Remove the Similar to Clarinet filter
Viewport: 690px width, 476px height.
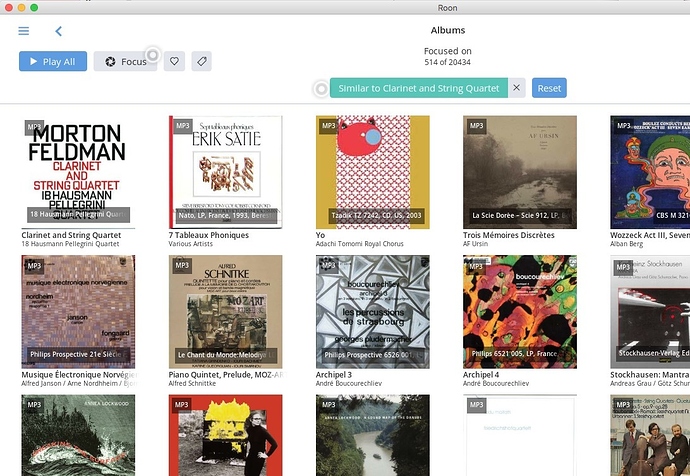[x=517, y=88]
